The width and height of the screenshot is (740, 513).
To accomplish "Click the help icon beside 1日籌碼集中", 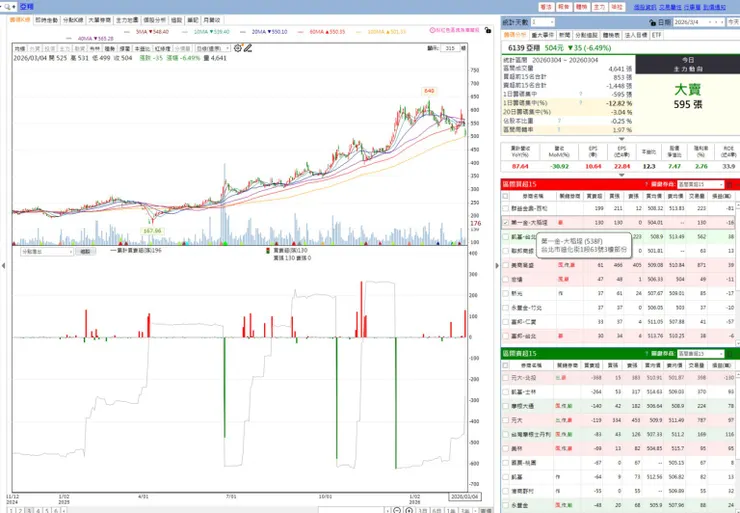I will [x=580, y=94].
